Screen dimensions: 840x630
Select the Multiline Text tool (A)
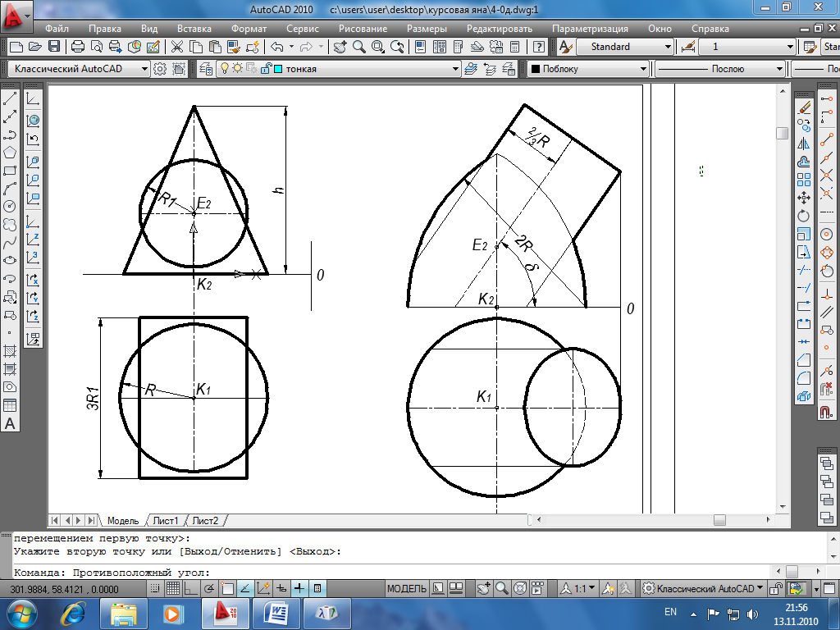[10, 423]
